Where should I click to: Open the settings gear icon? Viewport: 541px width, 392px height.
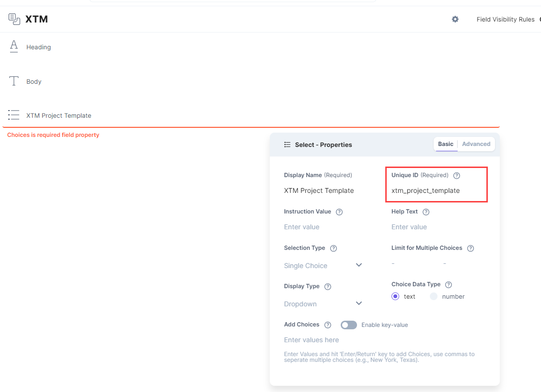tap(455, 19)
